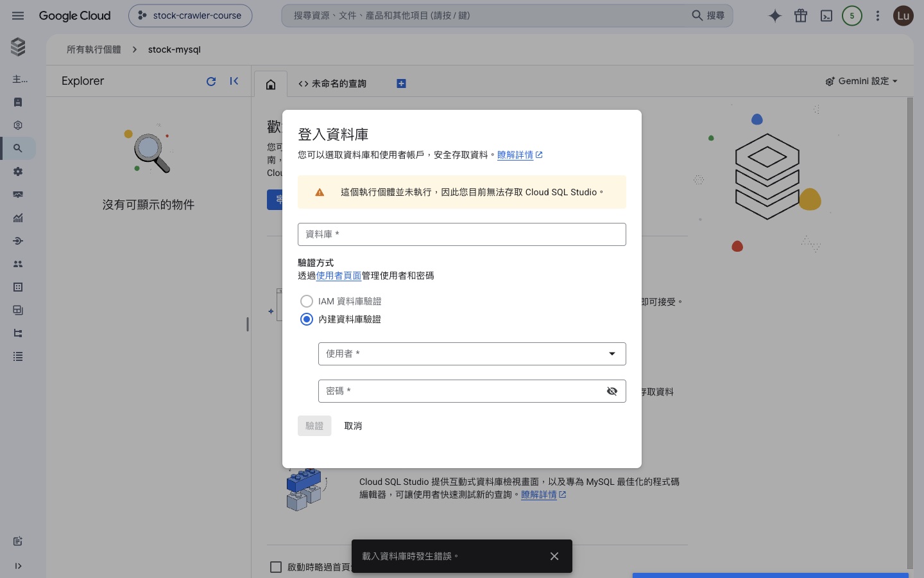Switch to the home tab

[271, 84]
